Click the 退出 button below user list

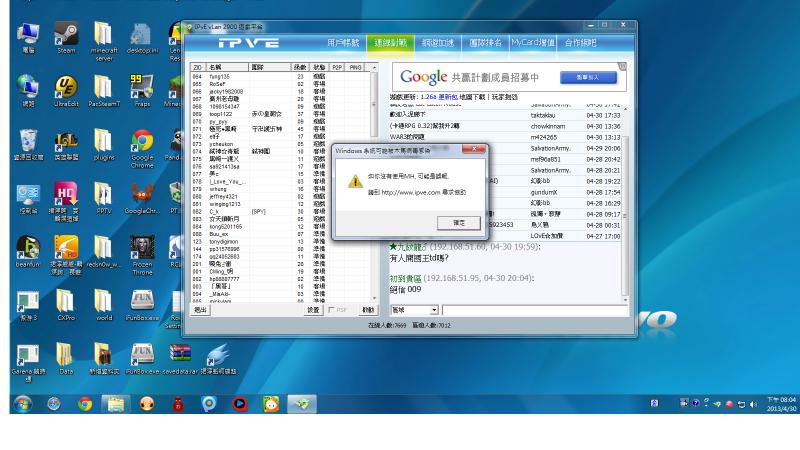(200, 310)
